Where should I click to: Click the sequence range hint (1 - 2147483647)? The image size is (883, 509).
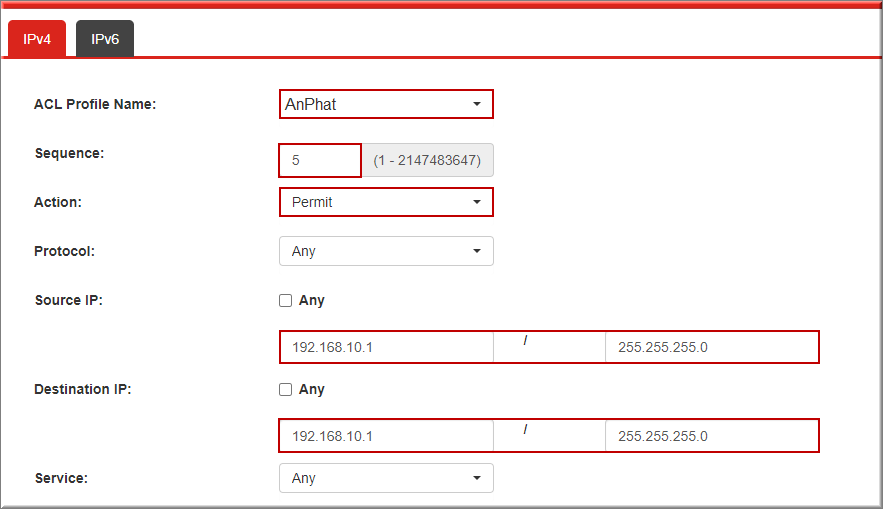pyautogui.click(x=427, y=160)
